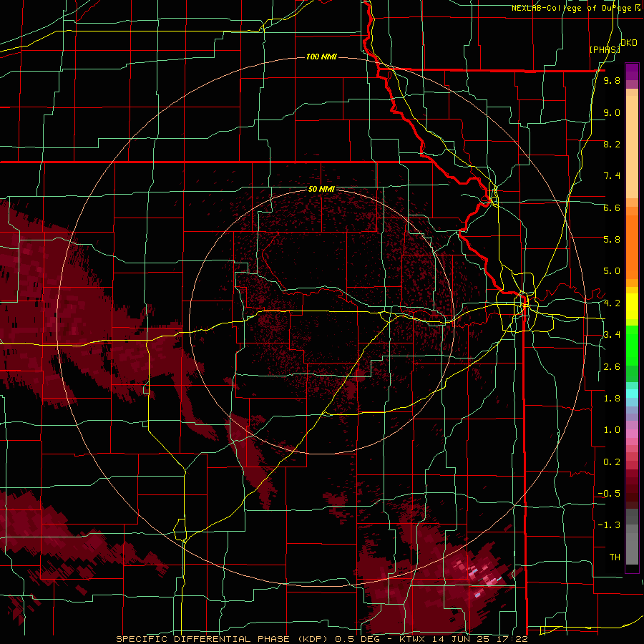Click the 2.6 scale value

pyautogui.click(x=612, y=367)
